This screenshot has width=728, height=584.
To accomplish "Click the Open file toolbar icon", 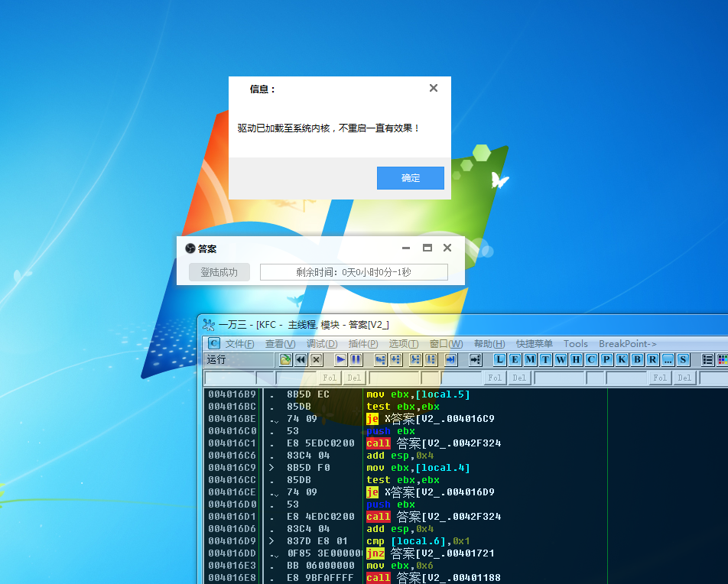I will coord(285,359).
